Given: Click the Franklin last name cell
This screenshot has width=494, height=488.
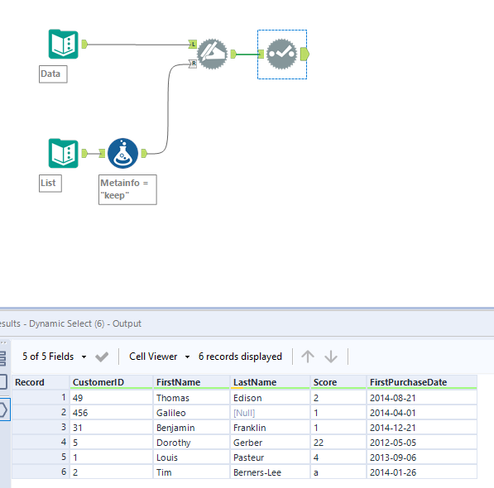Looking at the screenshot, I should pyautogui.click(x=270, y=428).
